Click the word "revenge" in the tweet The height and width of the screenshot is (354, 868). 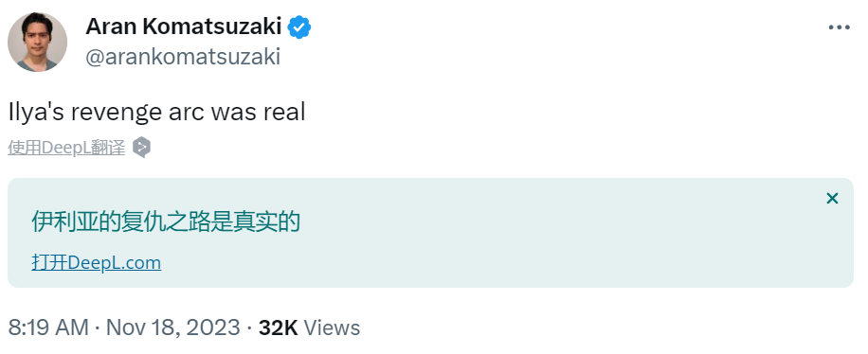click(x=116, y=113)
